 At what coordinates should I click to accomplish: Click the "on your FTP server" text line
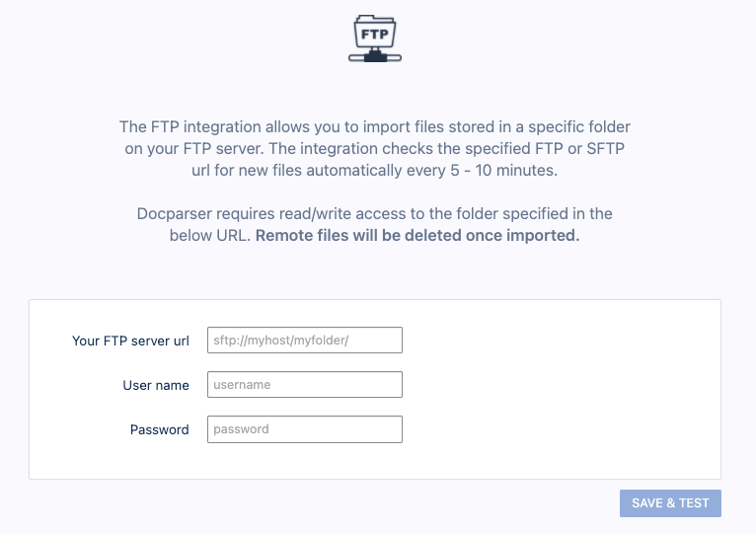pyautogui.click(x=374, y=148)
